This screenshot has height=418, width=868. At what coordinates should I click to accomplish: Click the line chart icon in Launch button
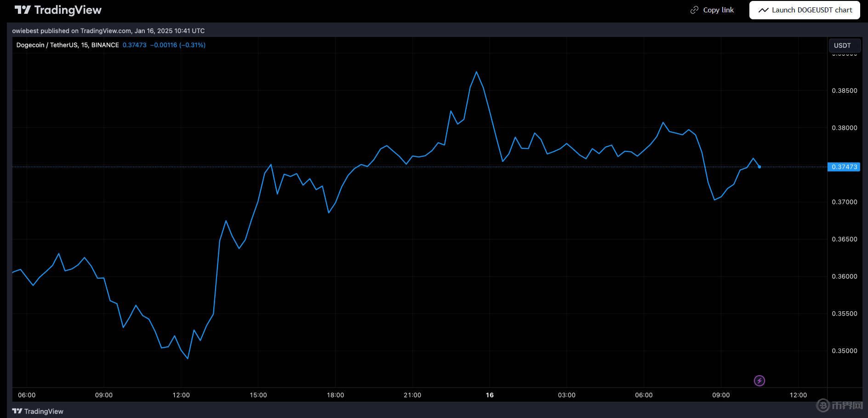pos(763,10)
